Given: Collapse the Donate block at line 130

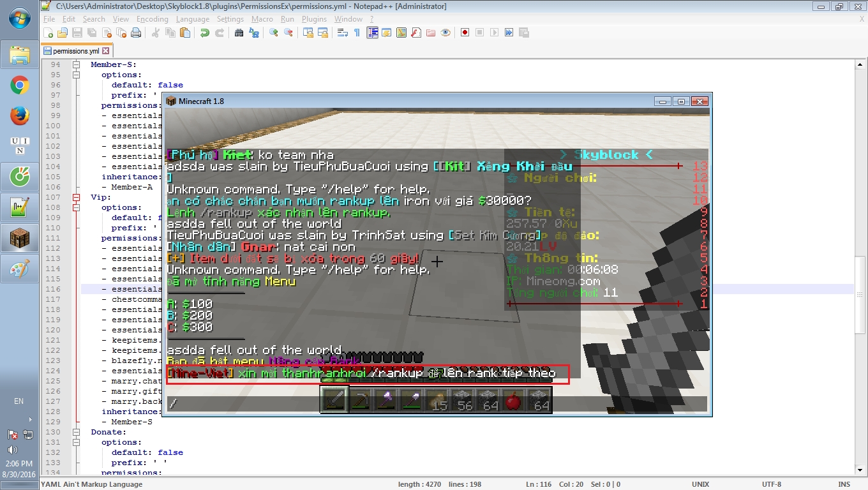Looking at the screenshot, I should point(76,432).
